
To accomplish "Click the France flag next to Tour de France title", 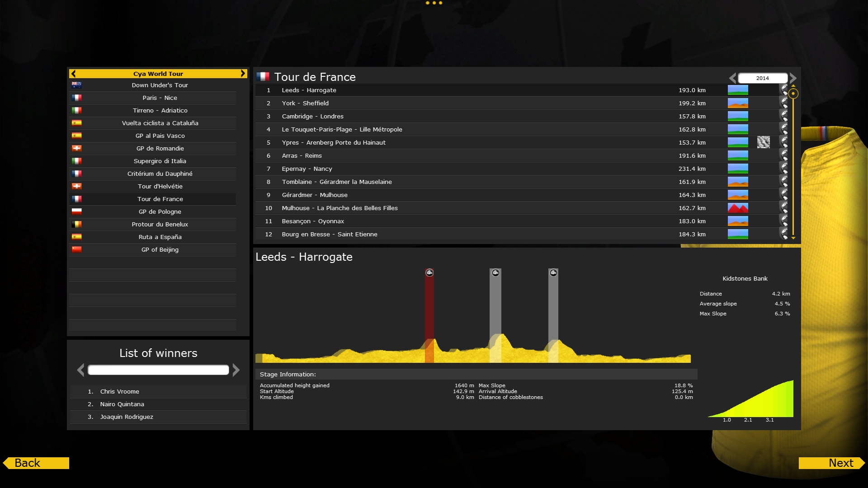I will click(263, 77).
